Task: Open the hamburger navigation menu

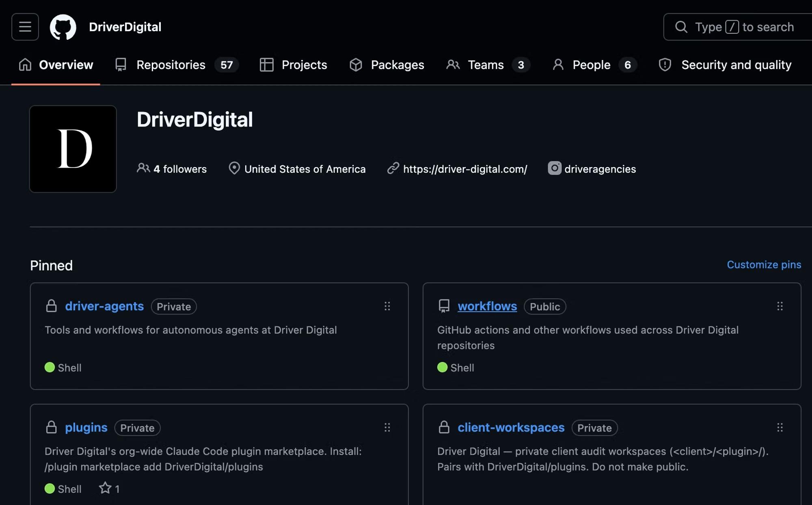Action: tap(25, 27)
